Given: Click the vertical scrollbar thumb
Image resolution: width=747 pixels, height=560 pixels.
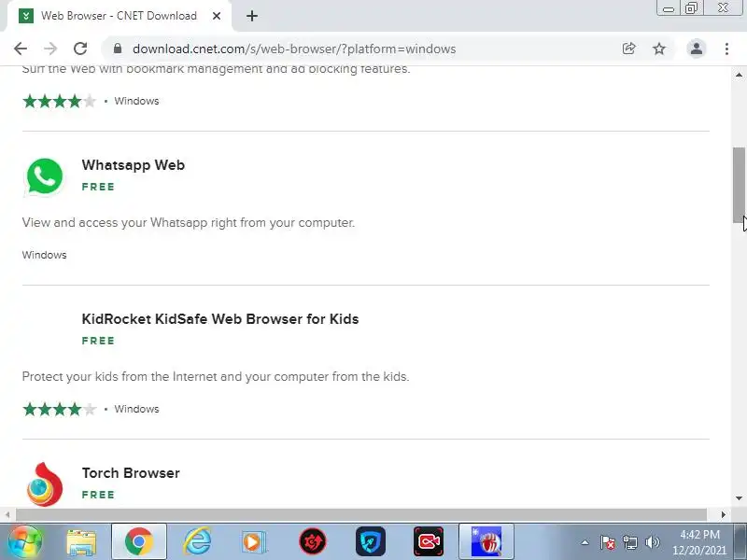Looking at the screenshot, I should click(739, 185).
